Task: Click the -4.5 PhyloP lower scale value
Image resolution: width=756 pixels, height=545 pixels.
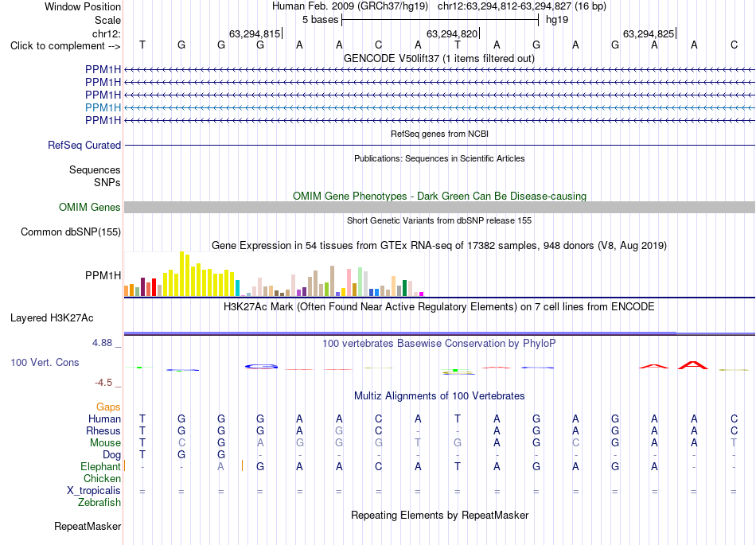Action: [x=103, y=383]
